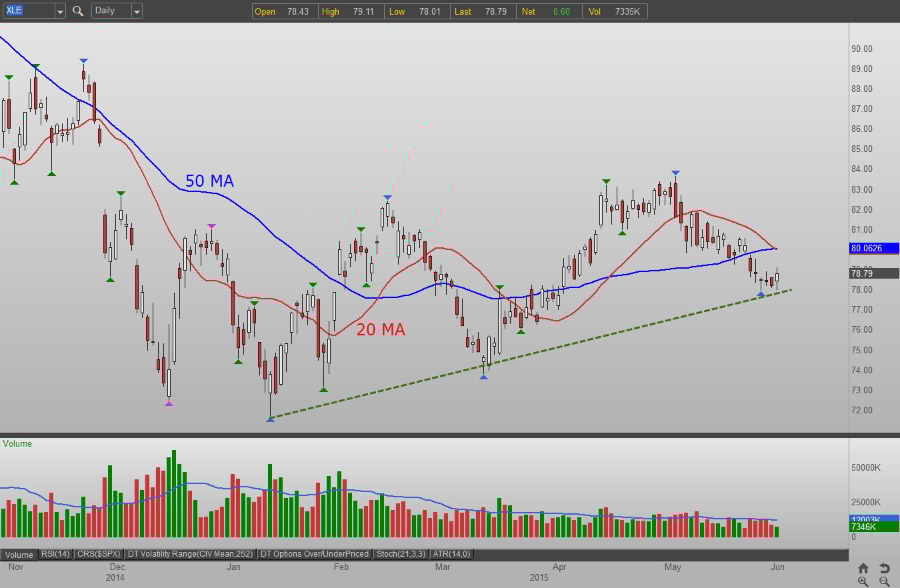
Task: Open the RSI(14) indicator
Action: tap(55, 554)
